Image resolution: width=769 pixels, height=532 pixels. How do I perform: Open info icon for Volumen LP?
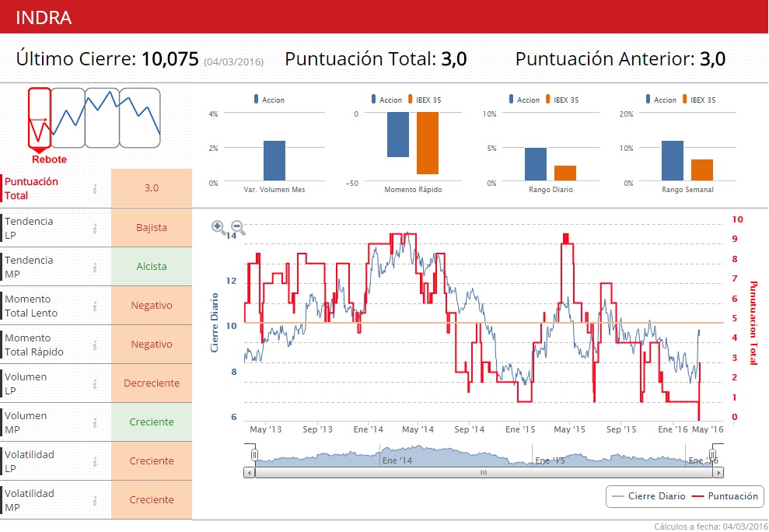coord(95,383)
